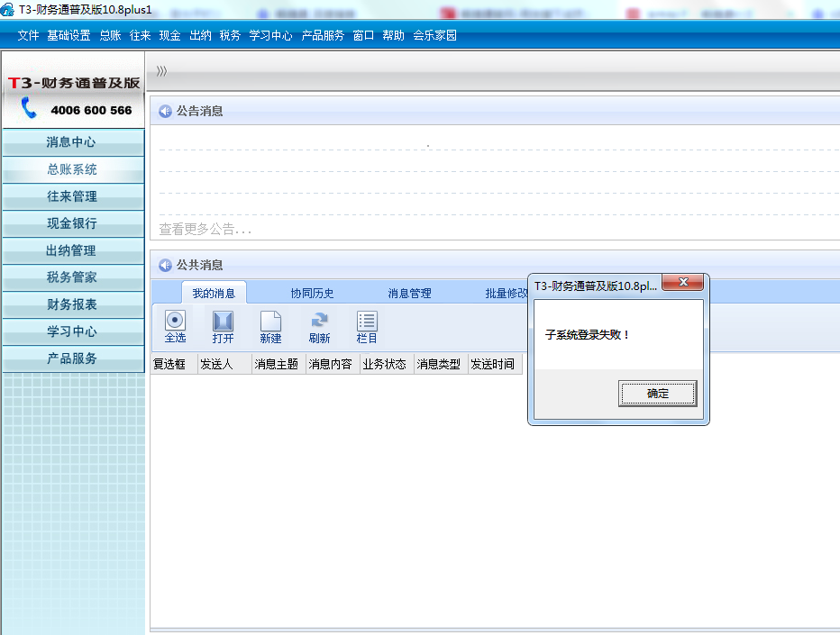Click the 业务状态 column header
Screen dimensions: 840x635
[x=388, y=364]
